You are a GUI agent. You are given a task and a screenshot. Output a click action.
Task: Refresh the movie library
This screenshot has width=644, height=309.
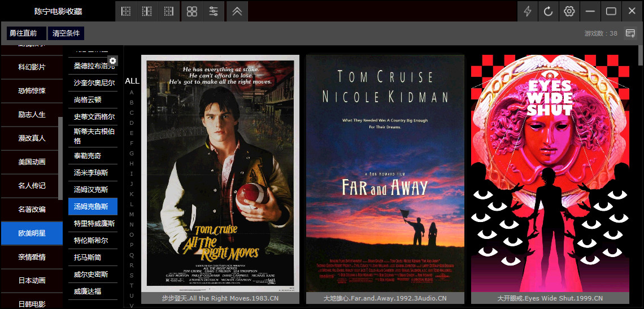pyautogui.click(x=548, y=11)
